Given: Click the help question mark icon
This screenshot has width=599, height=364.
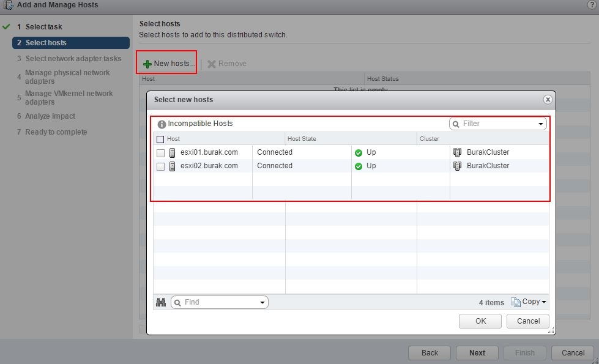Looking at the screenshot, I should click(x=591, y=5).
